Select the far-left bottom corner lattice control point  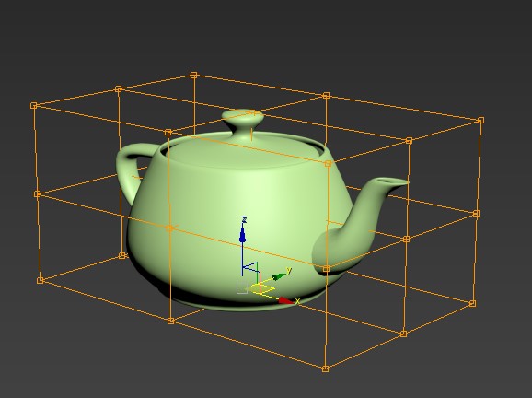tap(40, 280)
